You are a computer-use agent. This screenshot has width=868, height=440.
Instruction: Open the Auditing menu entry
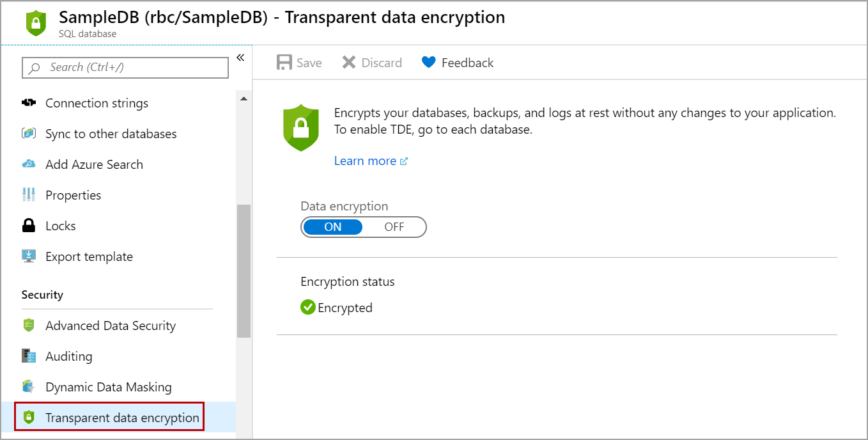pos(68,356)
